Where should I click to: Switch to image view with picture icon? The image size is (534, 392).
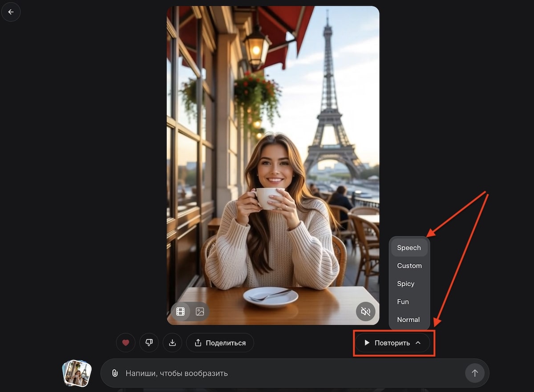pos(200,311)
